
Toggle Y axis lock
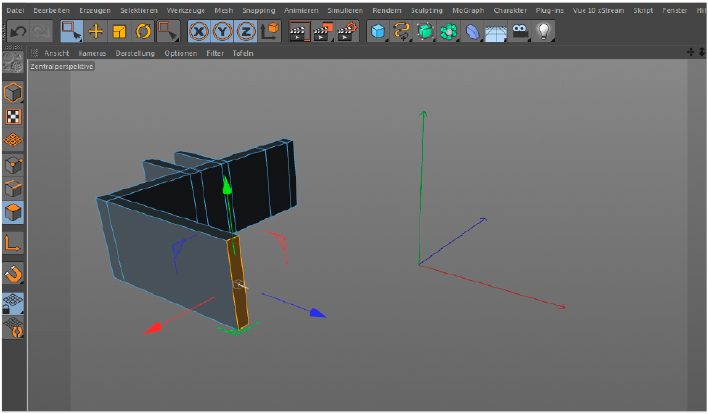pos(223,31)
